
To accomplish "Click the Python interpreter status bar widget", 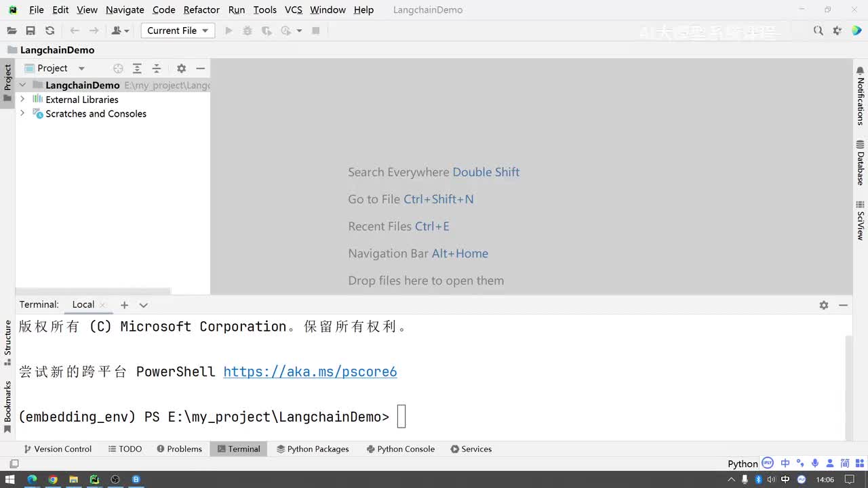I will click(x=743, y=464).
